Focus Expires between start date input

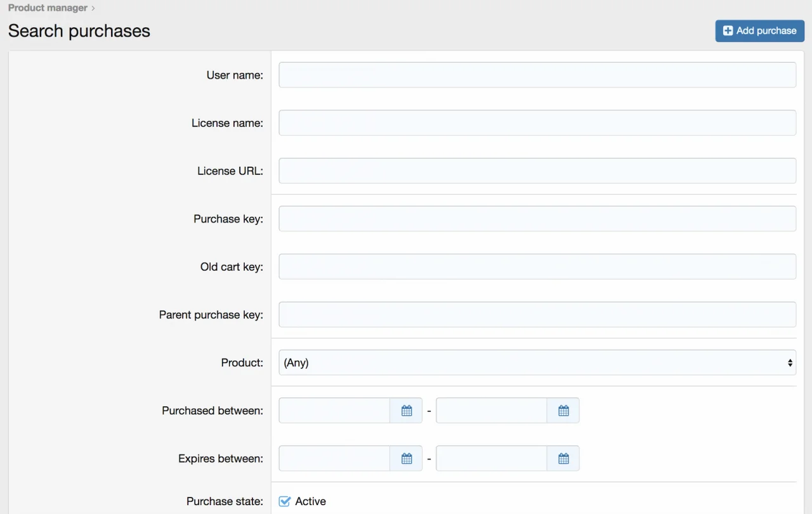tap(334, 459)
